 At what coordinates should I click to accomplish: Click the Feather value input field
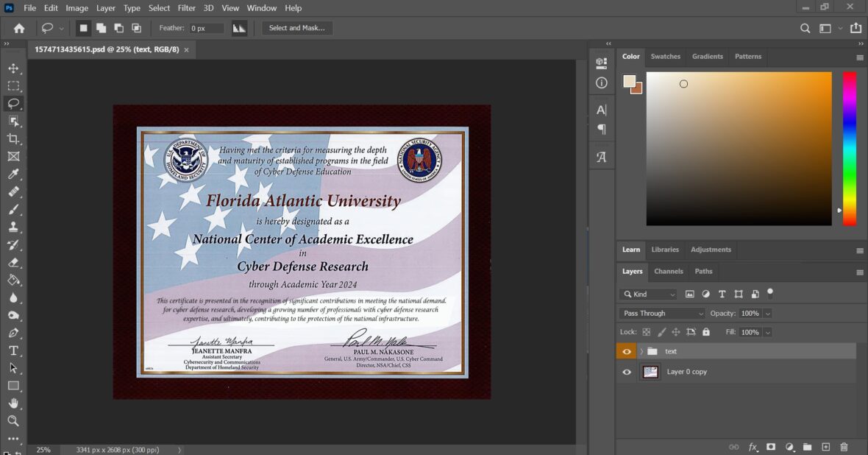(x=206, y=28)
